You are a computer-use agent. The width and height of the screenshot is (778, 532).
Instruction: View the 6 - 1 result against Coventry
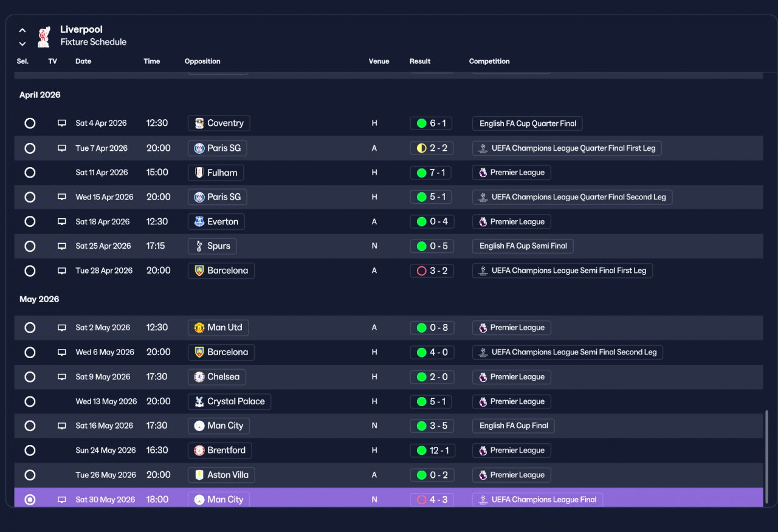point(432,123)
